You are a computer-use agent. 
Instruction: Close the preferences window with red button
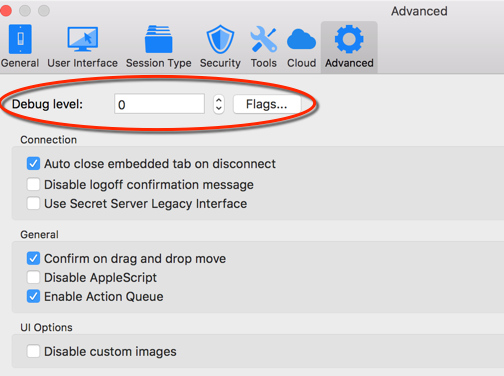(x=6, y=11)
